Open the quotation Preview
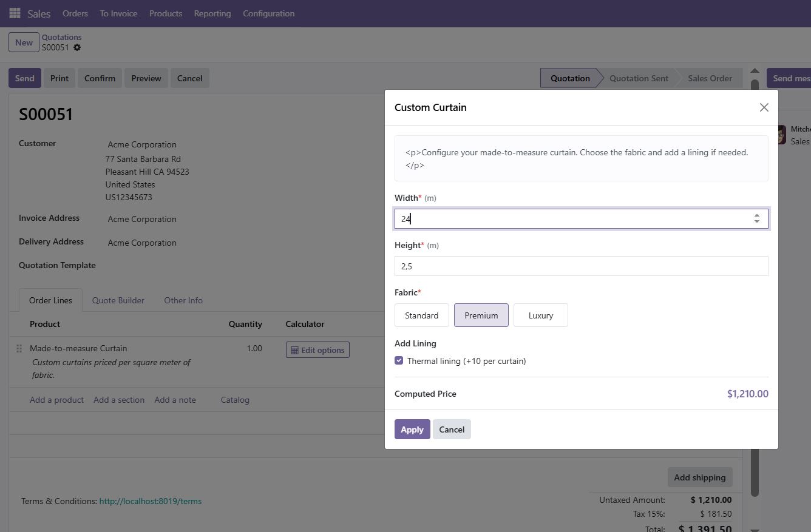The image size is (811, 532). click(146, 78)
